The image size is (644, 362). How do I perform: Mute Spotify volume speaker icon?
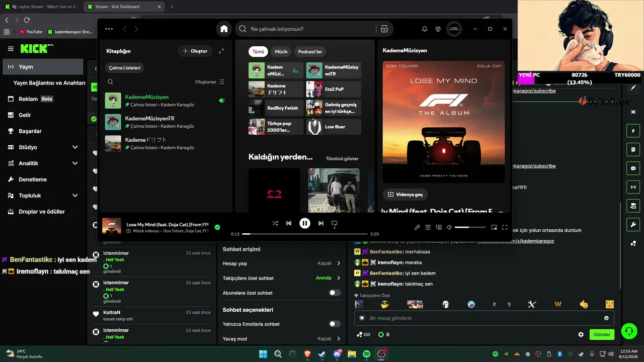point(449,227)
